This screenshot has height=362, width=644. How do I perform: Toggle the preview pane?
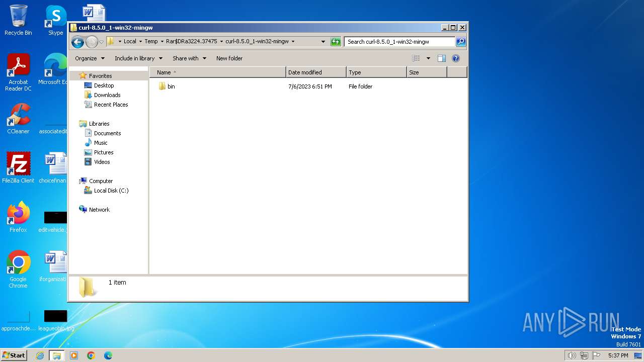coord(442,58)
